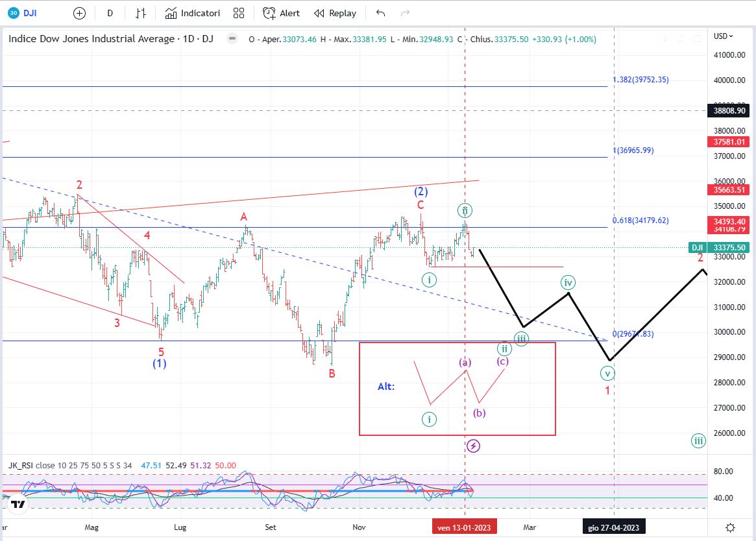Open the Indicatori menu
Viewport: 756px width, 541px height.
pos(192,14)
